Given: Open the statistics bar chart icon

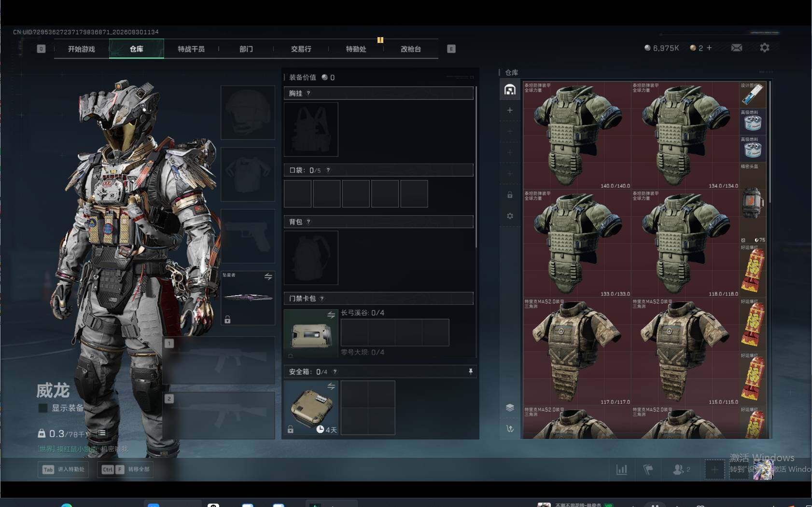Looking at the screenshot, I should (x=622, y=469).
